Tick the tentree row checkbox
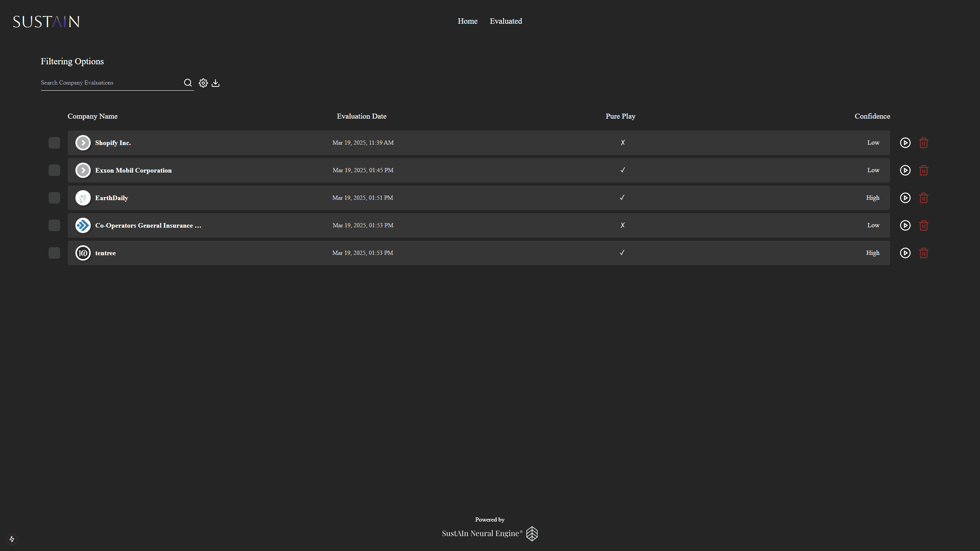The image size is (980, 551). coord(54,253)
